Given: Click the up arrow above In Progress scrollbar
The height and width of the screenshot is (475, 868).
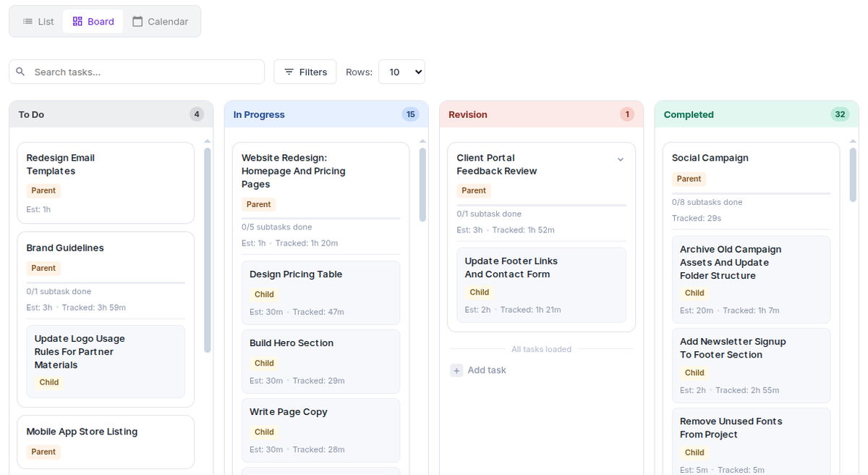Looking at the screenshot, I should pyautogui.click(x=422, y=141).
